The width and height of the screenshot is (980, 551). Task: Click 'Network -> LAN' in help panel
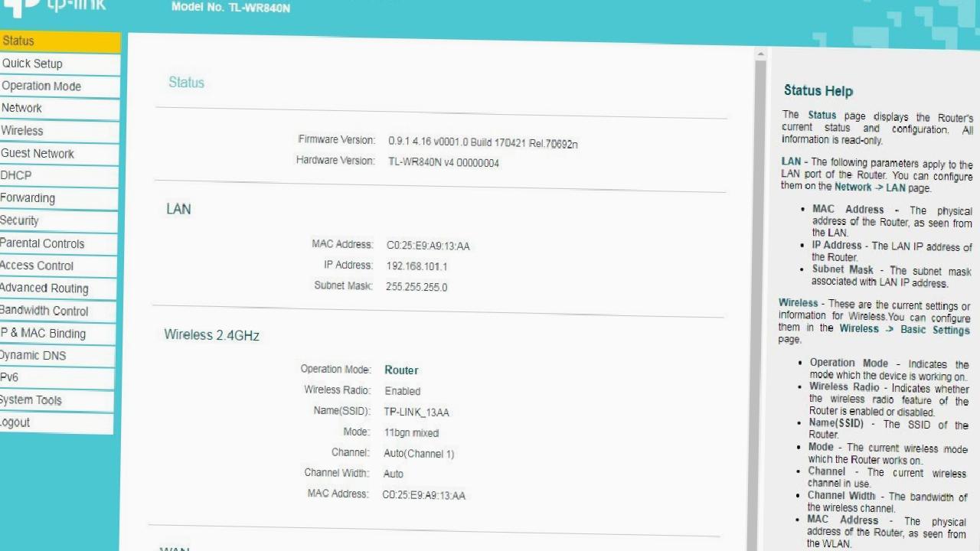(870, 187)
